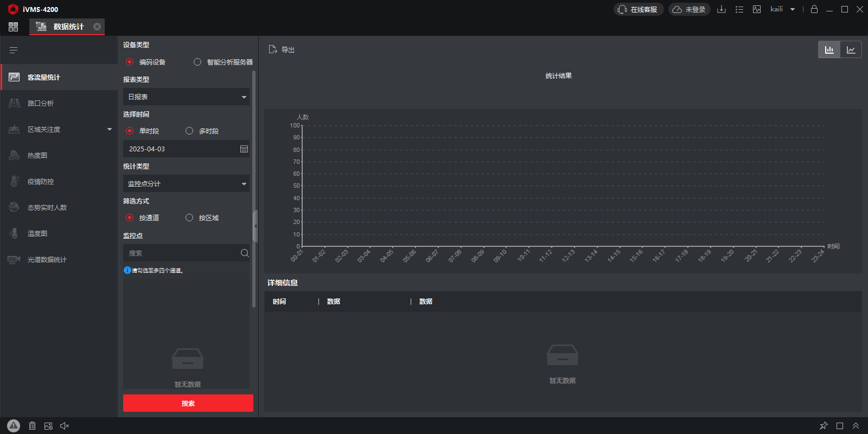868x434 pixels.
Task: Click the 导出 export icon
Action: [x=273, y=49]
